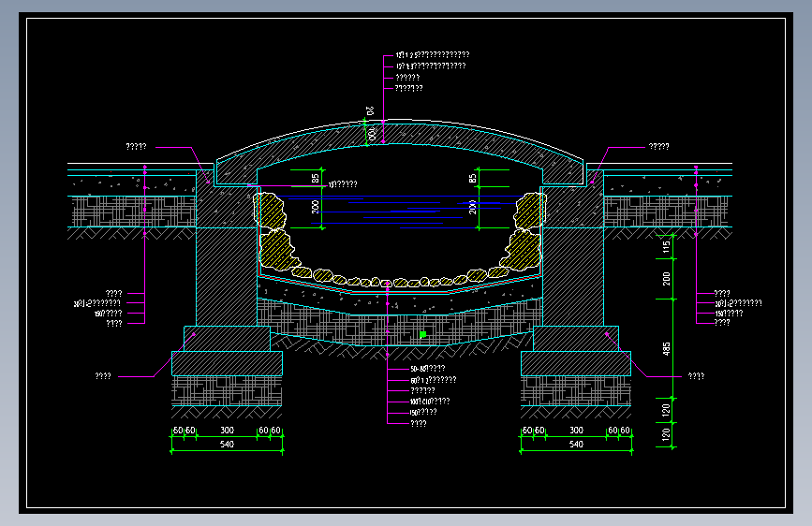Select the 50-80???? leader annotation text
The image size is (812, 526).
(x=428, y=369)
